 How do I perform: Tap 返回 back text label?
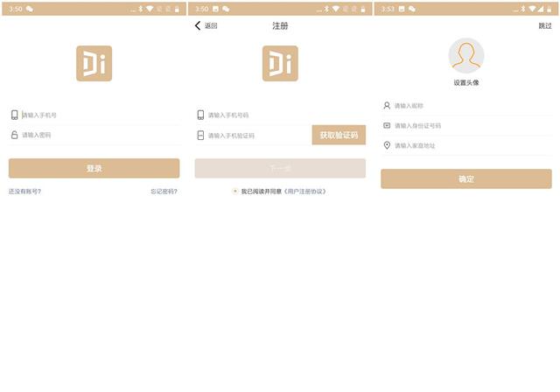[211, 25]
